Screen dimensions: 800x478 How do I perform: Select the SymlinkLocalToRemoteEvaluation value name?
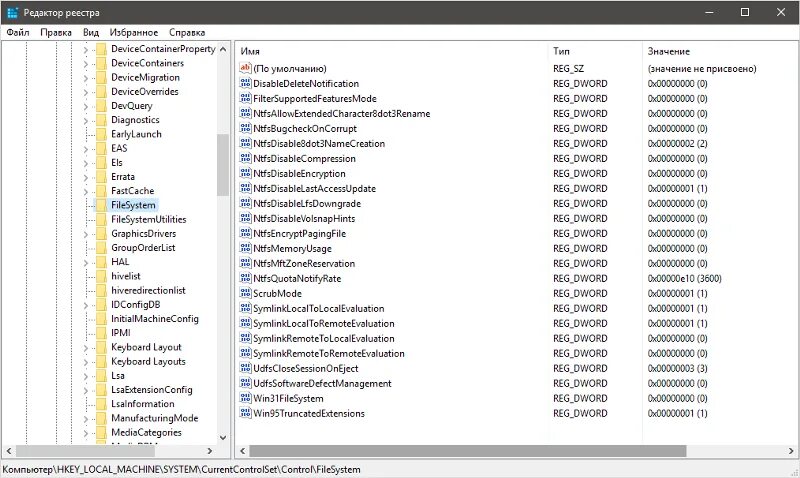323,323
